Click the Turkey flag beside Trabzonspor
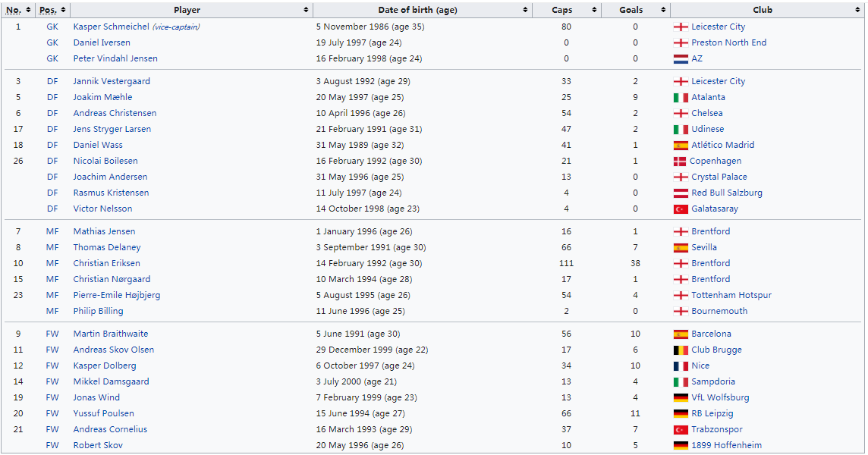Image resolution: width=868 pixels, height=455 pixels. (681, 429)
